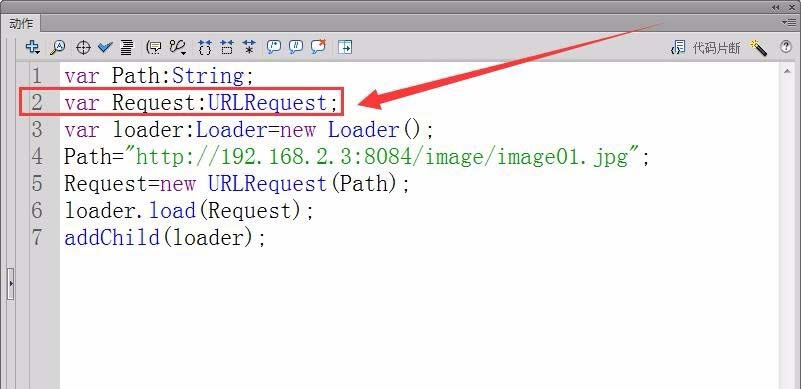The width and height of the screenshot is (801, 389).
Task: Click line 7 'addChild(loader);'
Action: [x=165, y=238]
